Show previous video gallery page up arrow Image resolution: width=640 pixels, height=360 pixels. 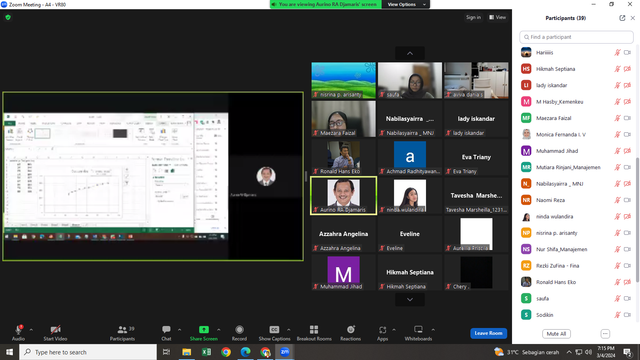(x=410, y=53)
